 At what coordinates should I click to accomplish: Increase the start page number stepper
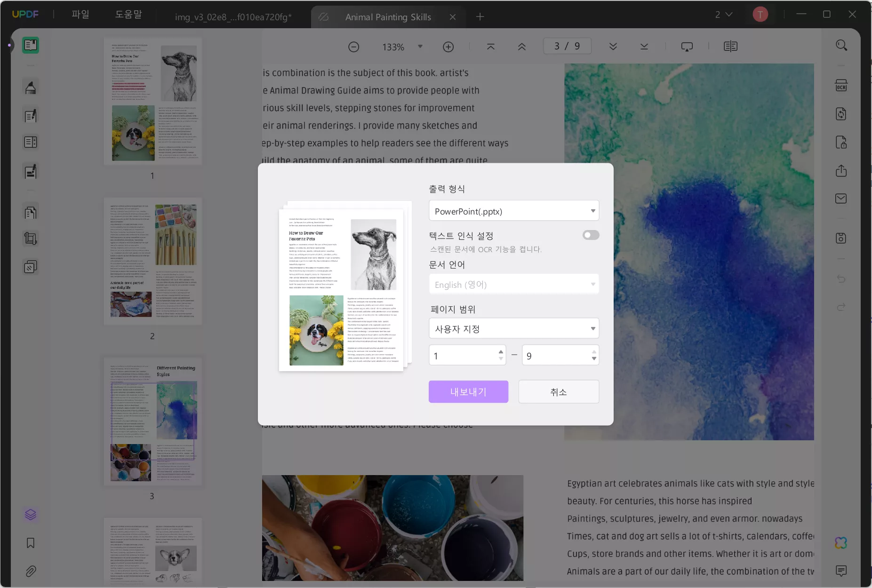click(501, 351)
